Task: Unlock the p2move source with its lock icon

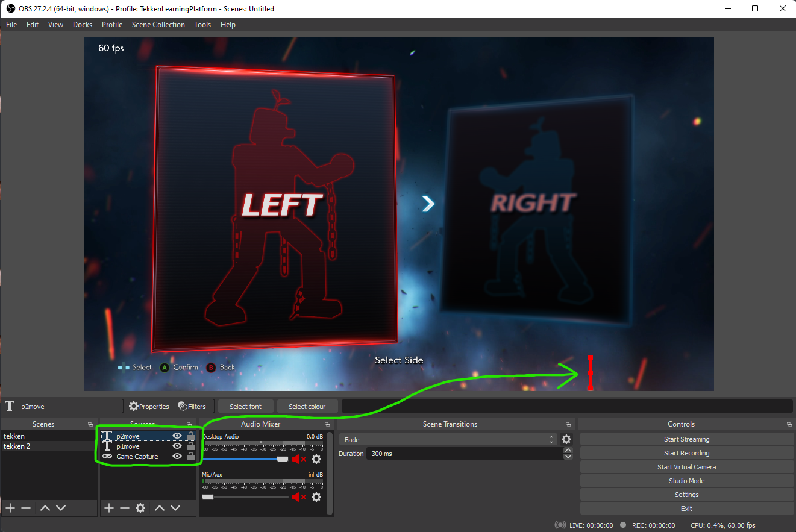Action: pyautogui.click(x=191, y=436)
